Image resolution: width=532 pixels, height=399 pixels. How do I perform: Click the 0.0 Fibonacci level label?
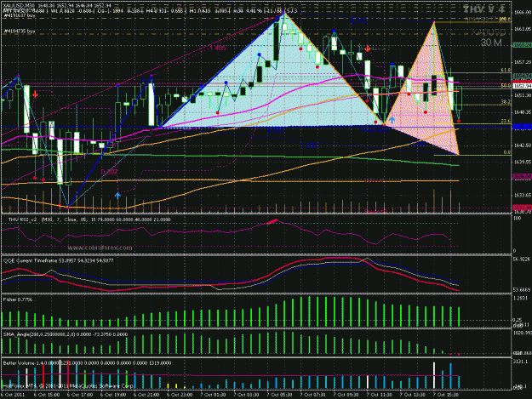pos(507,152)
